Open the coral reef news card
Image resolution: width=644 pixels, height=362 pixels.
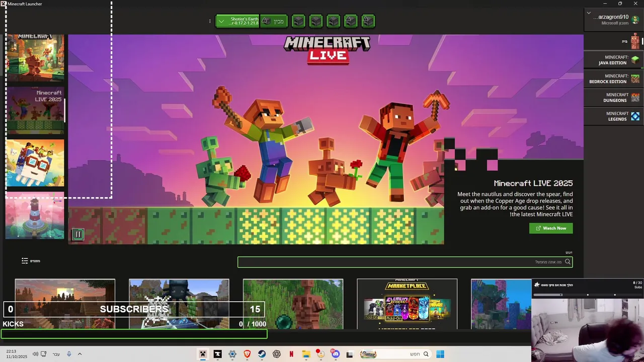point(501,304)
